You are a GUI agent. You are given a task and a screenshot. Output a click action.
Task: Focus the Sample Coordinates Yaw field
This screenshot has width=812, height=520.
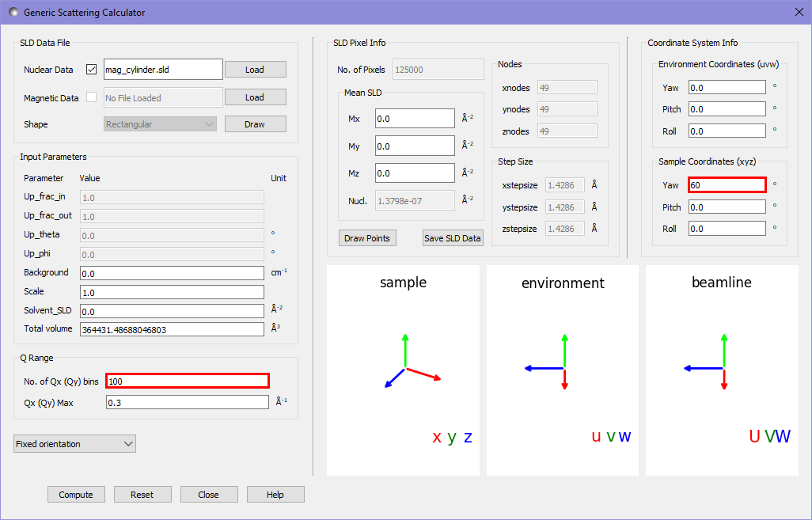727,185
